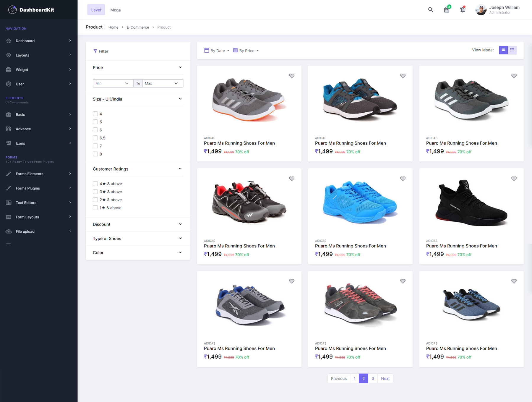Image resolution: width=532 pixels, height=402 pixels.
Task: Tick the 1★ & above rating checkbox
Action: [x=95, y=208]
